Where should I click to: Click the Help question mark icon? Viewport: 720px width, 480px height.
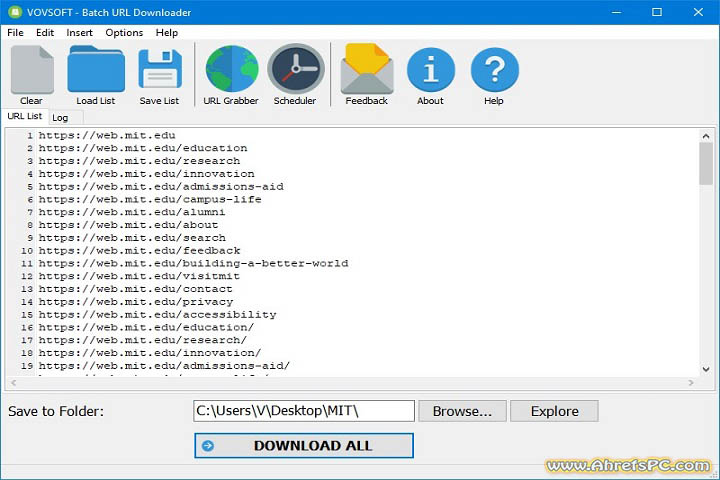coord(495,70)
